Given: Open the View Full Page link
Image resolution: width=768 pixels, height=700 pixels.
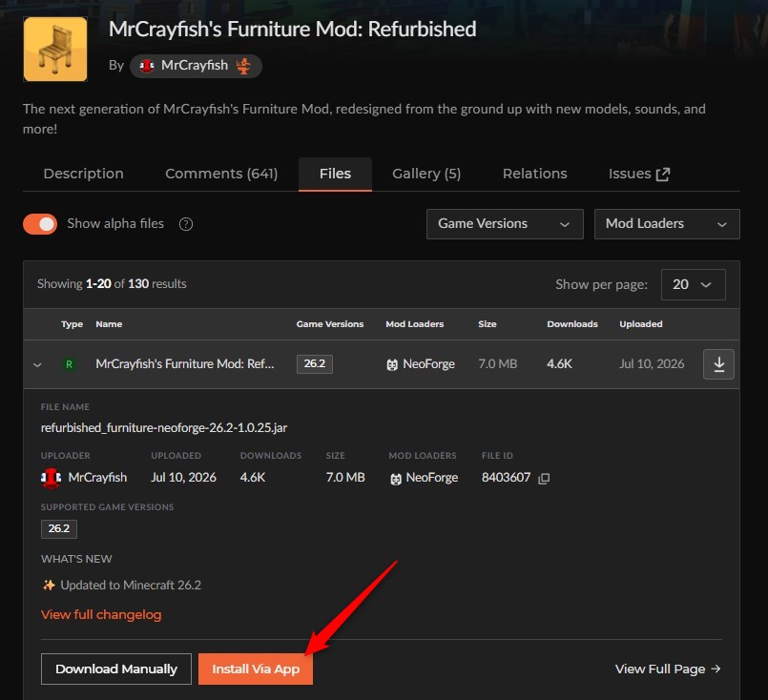Looking at the screenshot, I should click(668, 669).
